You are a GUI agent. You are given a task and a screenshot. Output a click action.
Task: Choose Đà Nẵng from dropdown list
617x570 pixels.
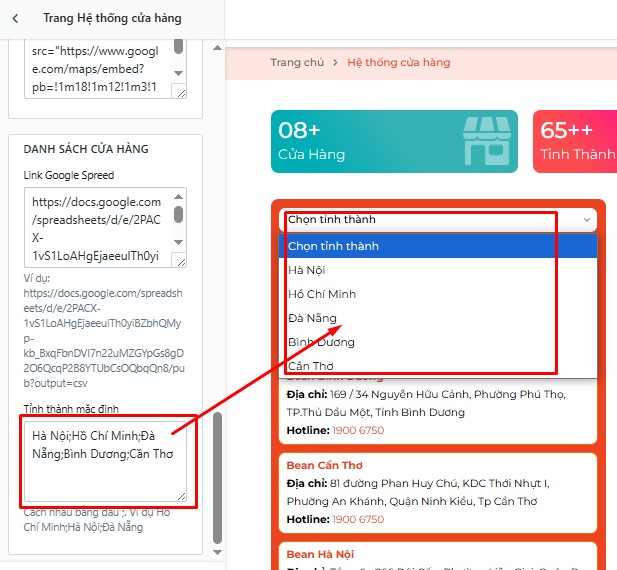(x=438, y=318)
